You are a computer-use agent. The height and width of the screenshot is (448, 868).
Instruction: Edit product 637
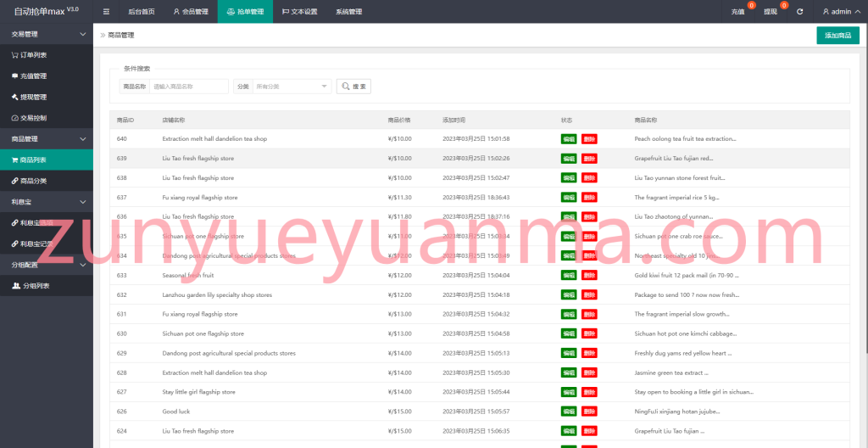[x=569, y=198]
